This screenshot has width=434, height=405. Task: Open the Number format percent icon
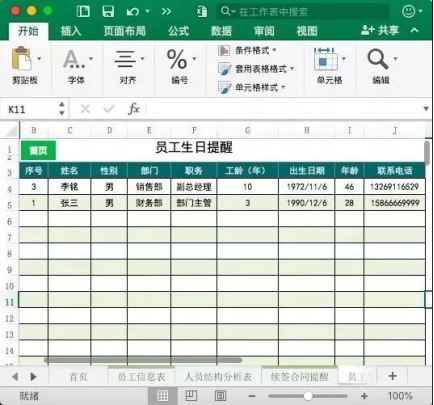click(x=177, y=59)
